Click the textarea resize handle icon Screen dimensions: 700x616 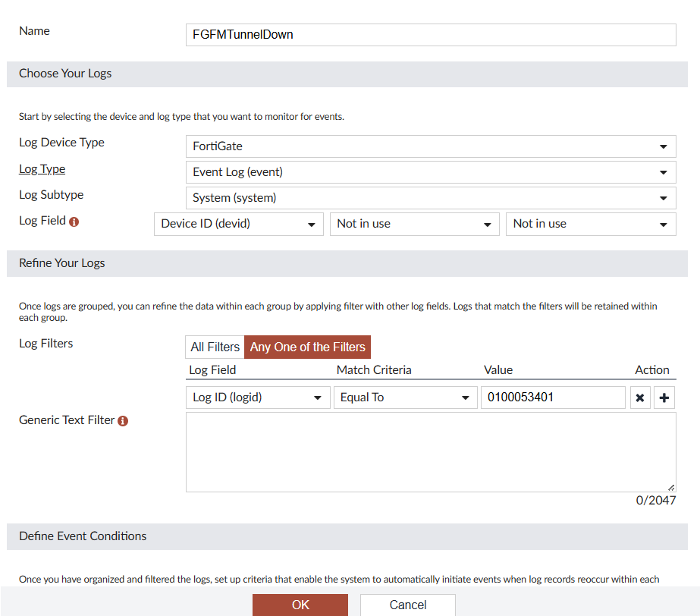tap(671, 487)
